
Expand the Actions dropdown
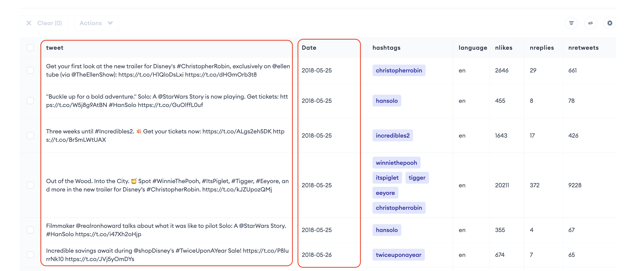[96, 23]
